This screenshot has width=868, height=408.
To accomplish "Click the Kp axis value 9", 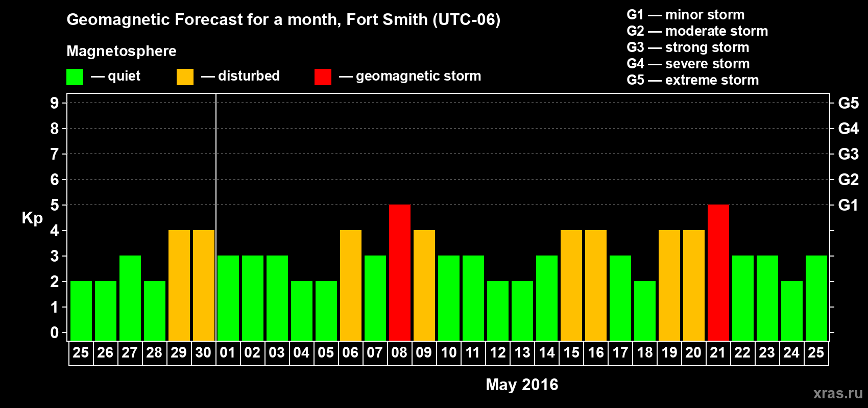I will (55, 103).
